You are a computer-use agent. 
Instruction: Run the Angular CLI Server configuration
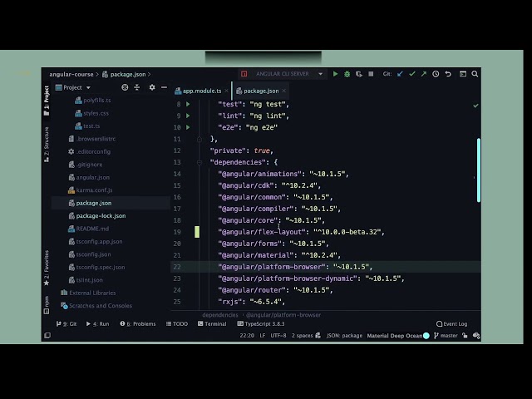click(x=335, y=74)
